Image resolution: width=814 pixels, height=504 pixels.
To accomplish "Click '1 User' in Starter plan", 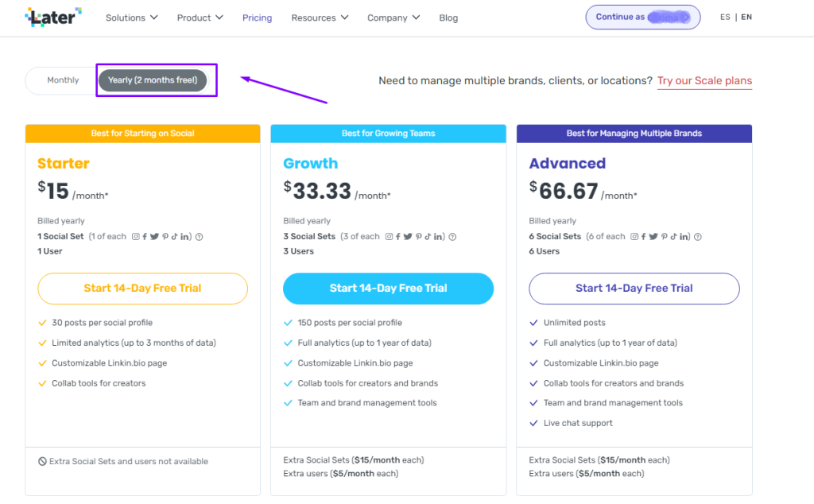I will pyautogui.click(x=50, y=251).
